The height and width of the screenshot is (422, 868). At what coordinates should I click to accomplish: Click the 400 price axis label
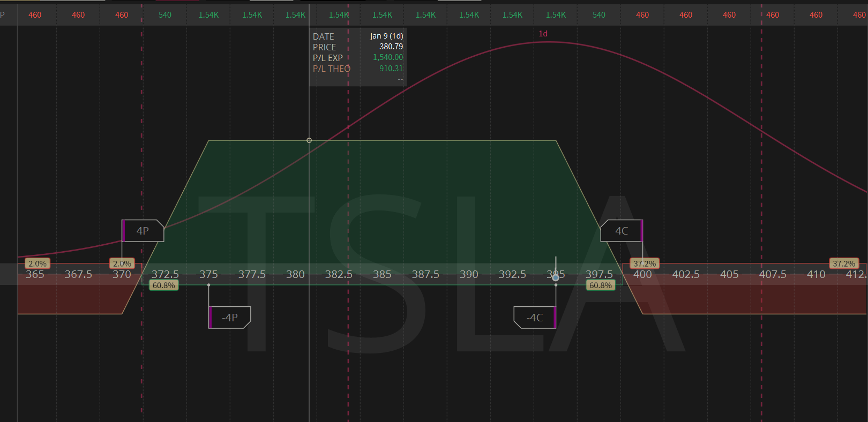(x=642, y=274)
